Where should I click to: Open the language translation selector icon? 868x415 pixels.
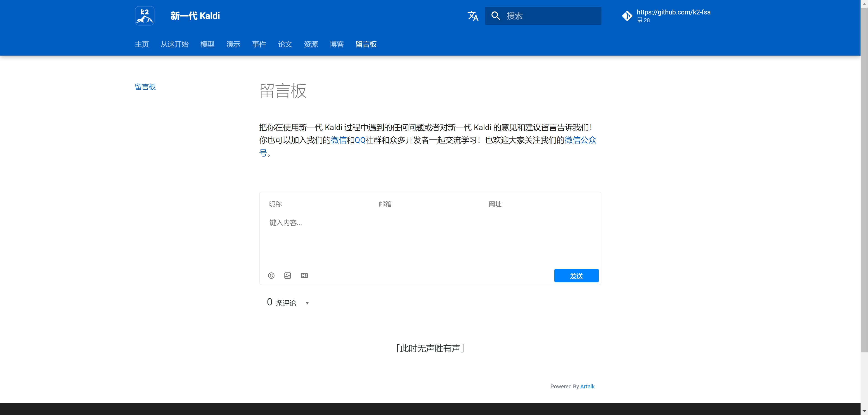tap(473, 16)
